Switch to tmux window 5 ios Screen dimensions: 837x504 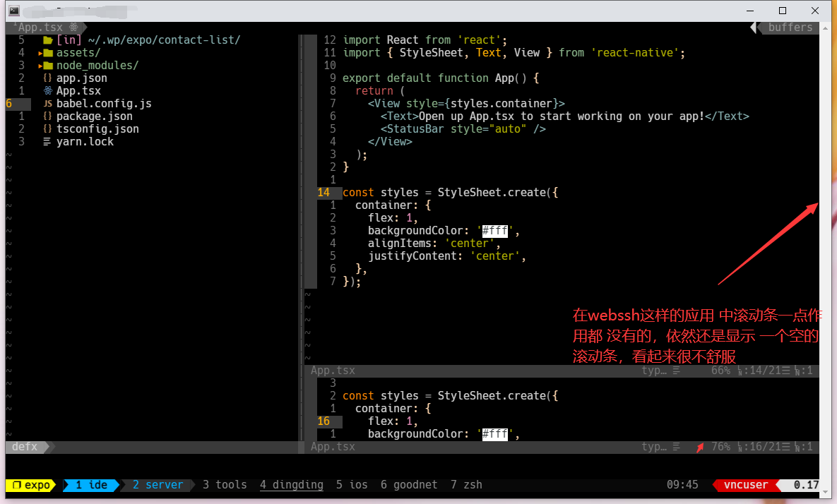click(352, 485)
